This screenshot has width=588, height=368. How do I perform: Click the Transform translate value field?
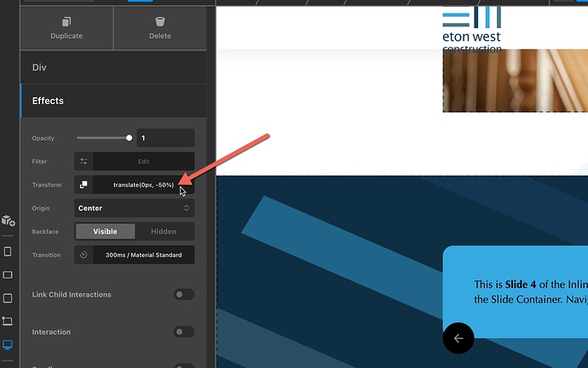click(143, 185)
